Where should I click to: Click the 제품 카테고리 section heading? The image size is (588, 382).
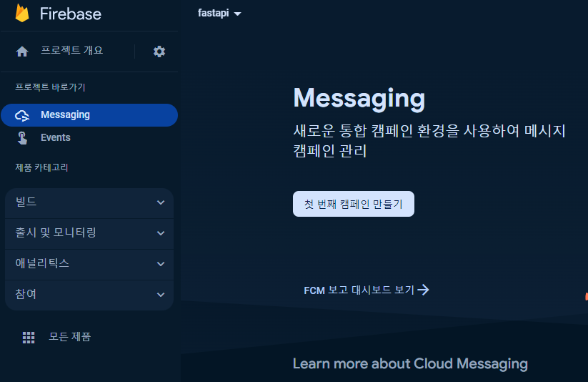tap(41, 167)
